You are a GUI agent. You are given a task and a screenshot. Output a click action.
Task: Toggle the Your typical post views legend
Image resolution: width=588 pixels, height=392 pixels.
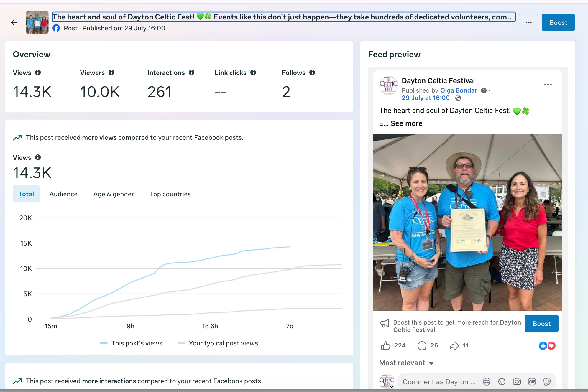(218, 343)
